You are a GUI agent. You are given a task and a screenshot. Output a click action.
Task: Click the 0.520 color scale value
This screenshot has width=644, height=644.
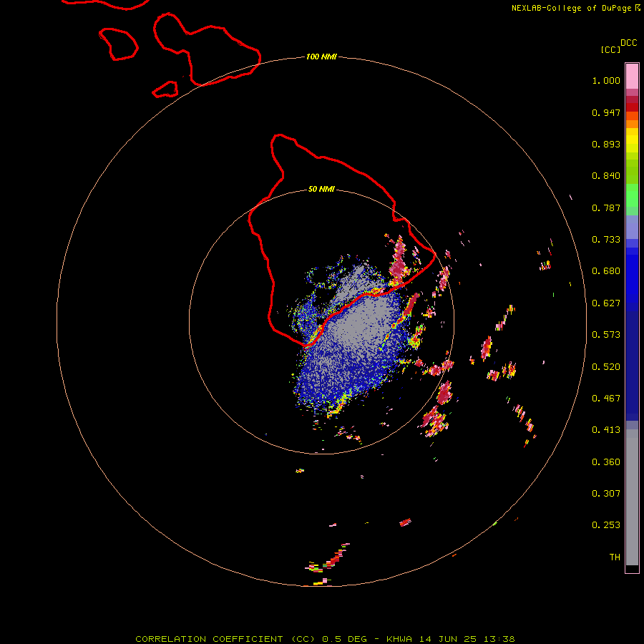click(x=606, y=367)
